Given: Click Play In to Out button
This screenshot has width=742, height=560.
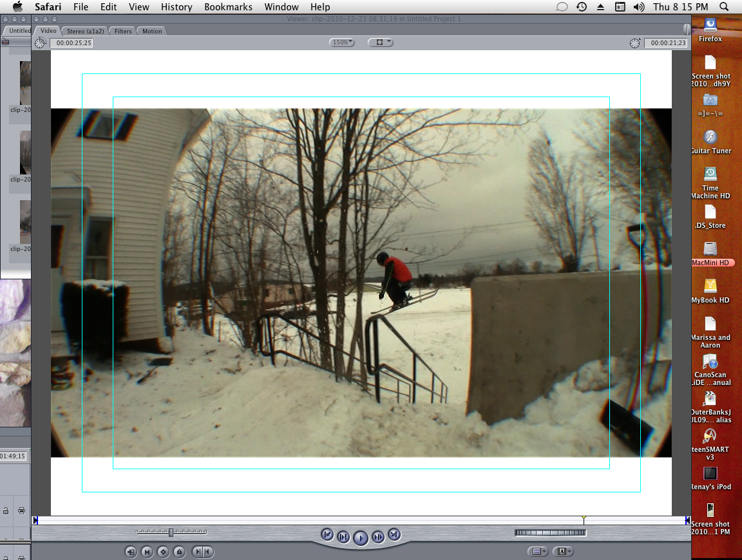Looking at the screenshot, I should pos(343,537).
